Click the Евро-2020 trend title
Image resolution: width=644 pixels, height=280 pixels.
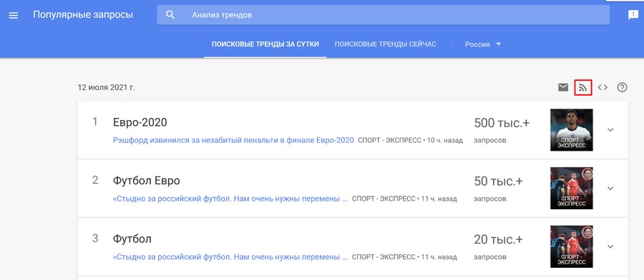[x=140, y=122]
